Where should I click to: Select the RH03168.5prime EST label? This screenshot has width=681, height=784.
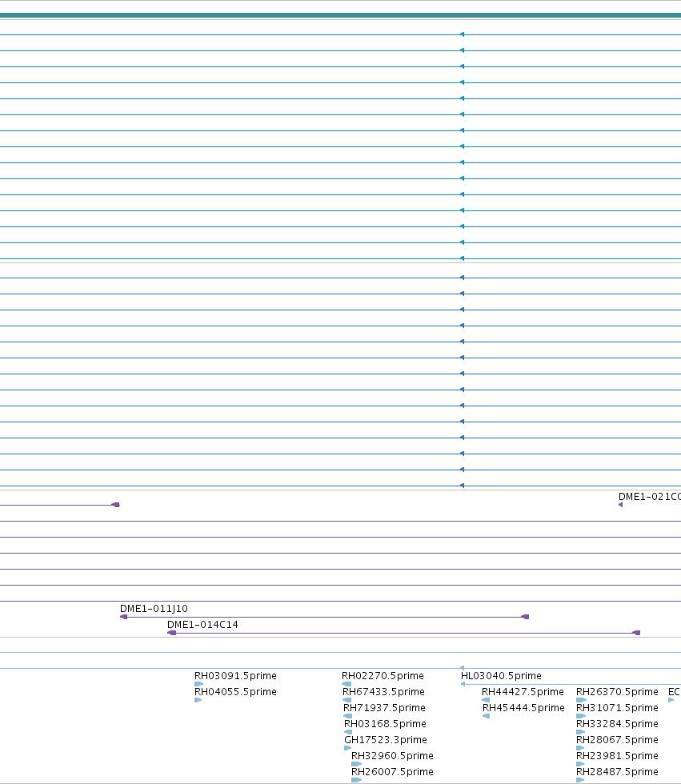(x=386, y=723)
